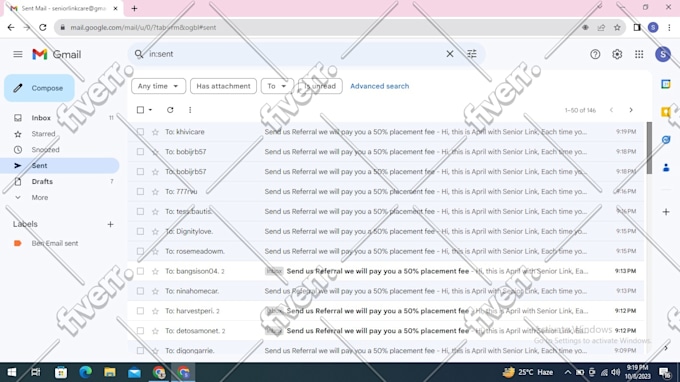
Task: Get add-ons plus icon in side panel
Action: [x=666, y=212]
